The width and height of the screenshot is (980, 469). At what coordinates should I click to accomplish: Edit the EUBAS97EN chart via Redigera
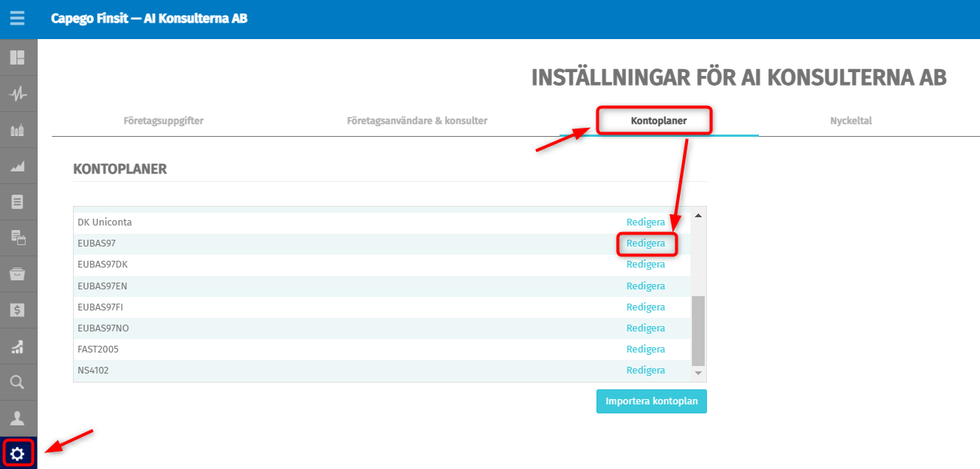click(646, 286)
